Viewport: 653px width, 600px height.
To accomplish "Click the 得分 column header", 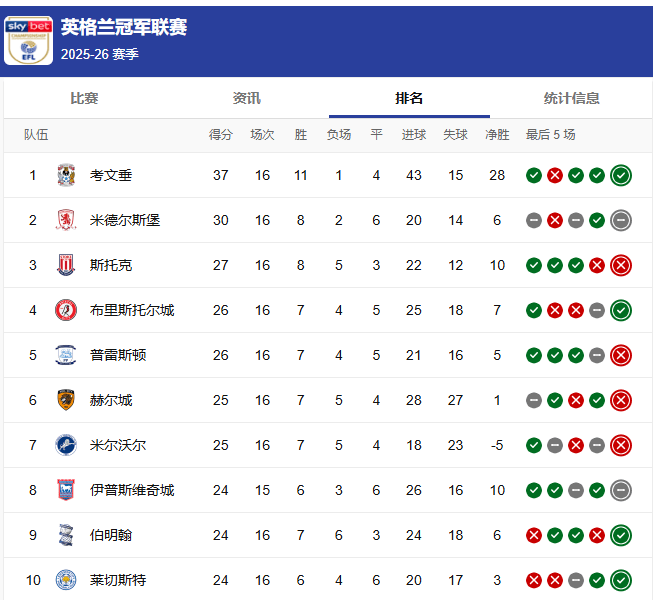I will click(220, 135).
